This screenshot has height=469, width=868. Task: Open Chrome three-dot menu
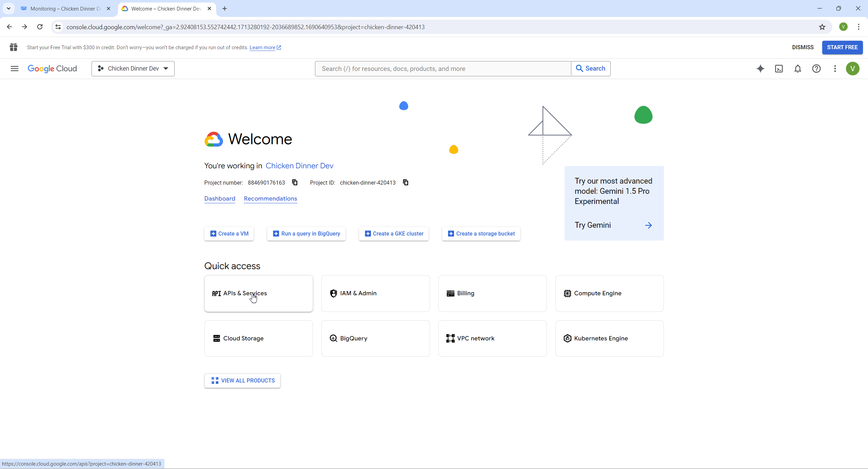(859, 27)
